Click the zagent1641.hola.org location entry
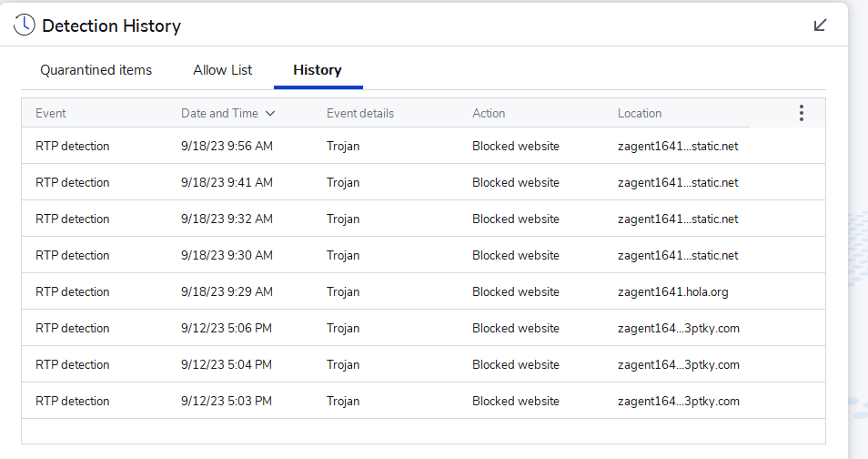Screen dimensions: 868x459 [672, 291]
